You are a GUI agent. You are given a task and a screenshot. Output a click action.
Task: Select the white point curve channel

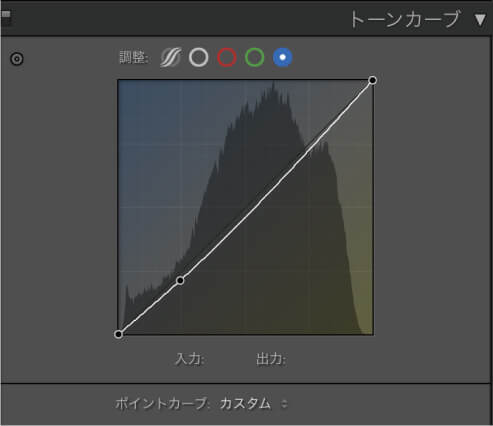pyautogui.click(x=199, y=57)
